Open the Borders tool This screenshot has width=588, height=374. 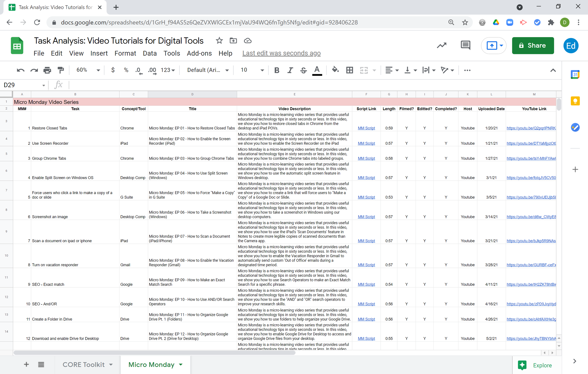coord(350,70)
